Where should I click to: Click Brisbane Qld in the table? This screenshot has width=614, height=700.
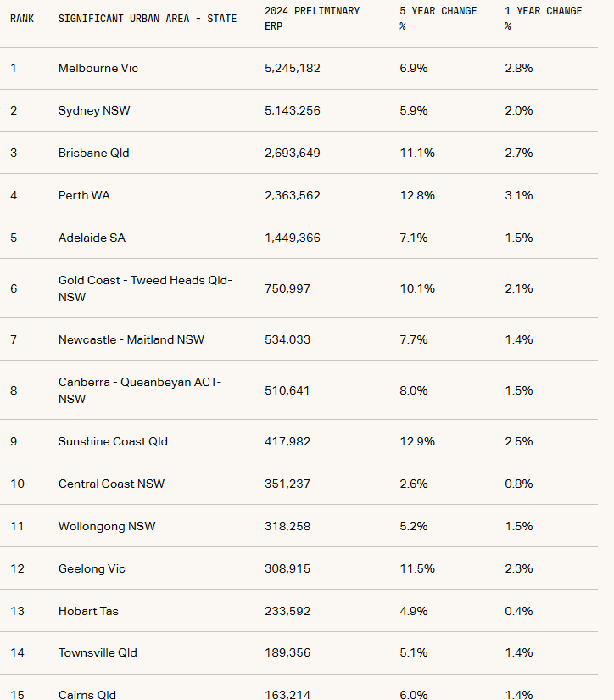[93, 153]
